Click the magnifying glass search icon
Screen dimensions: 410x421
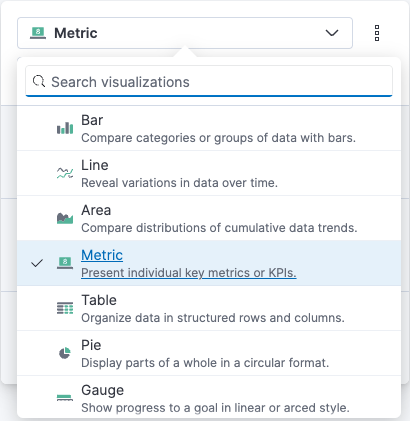pos(39,81)
